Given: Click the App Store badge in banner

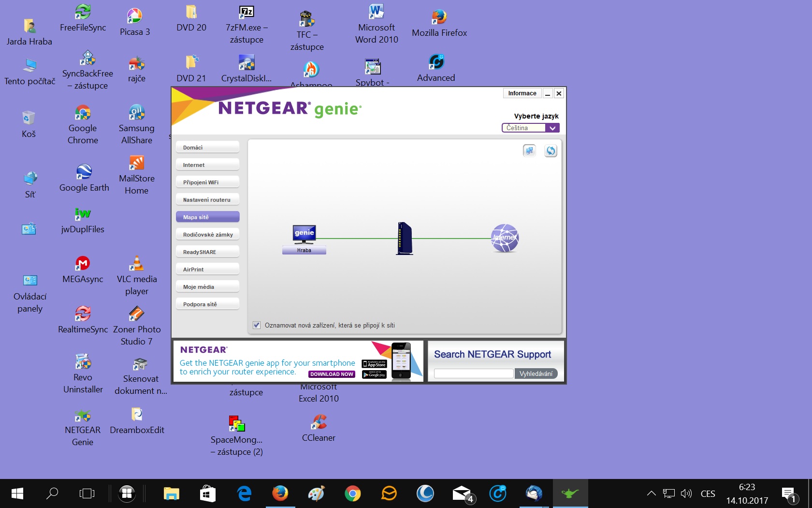Looking at the screenshot, I should click(x=375, y=364).
